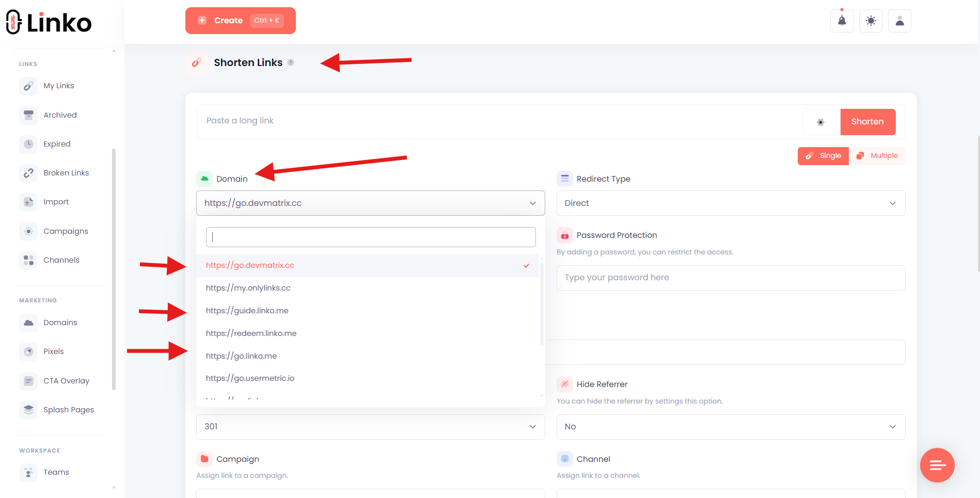The height and width of the screenshot is (498, 980).
Task: Collapse the Domain dropdown https://go.devmatrix.cc
Action: click(371, 203)
